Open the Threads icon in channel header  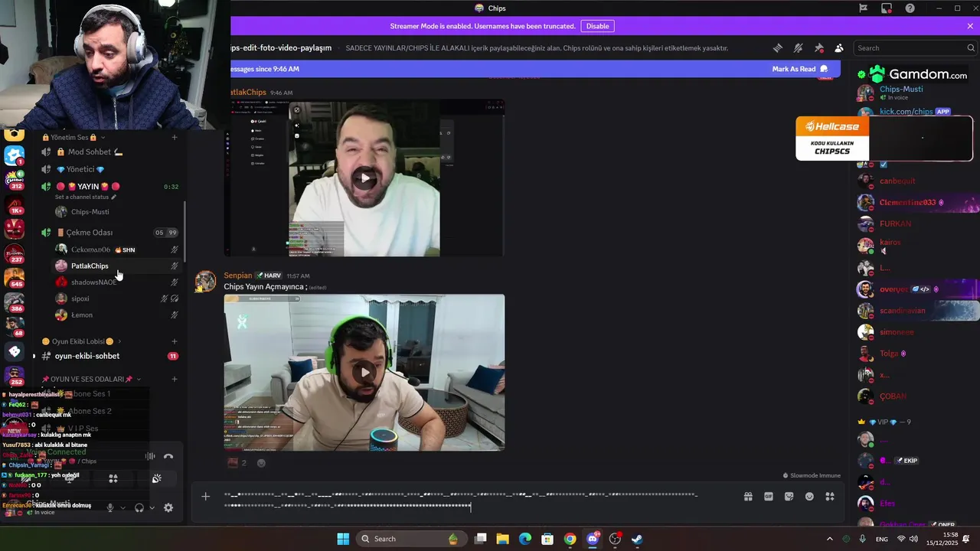point(778,47)
